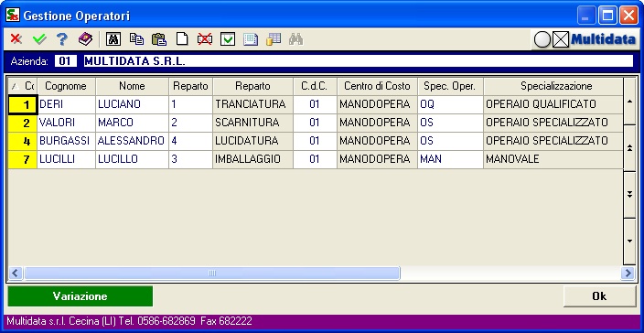Click the green checkmark confirm icon
Image resolution: width=644 pixels, height=333 pixels.
coord(39,39)
